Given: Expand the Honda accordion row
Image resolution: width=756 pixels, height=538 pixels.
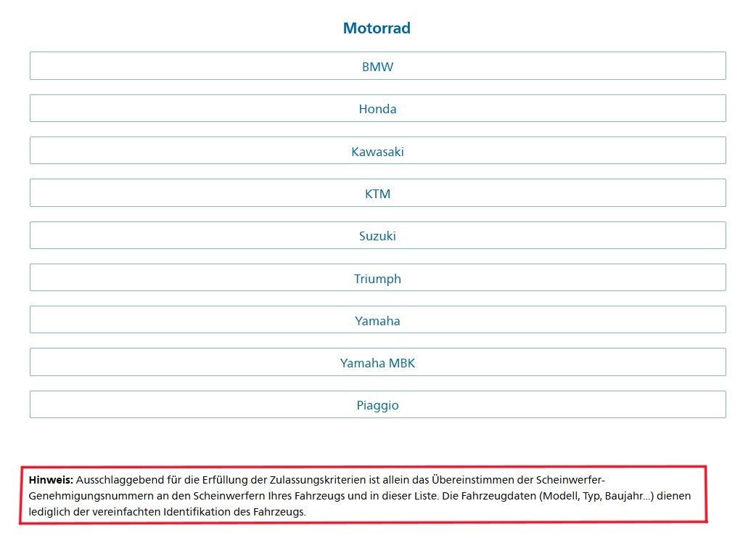Looking at the screenshot, I should (377, 109).
